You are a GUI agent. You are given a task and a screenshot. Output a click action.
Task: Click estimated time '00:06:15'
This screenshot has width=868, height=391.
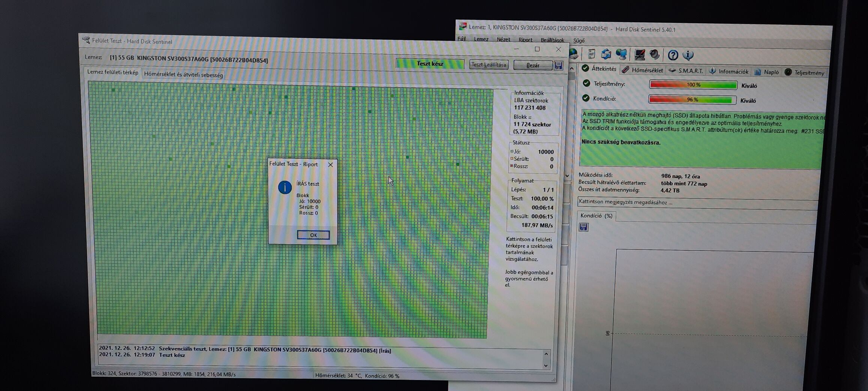pyautogui.click(x=542, y=217)
